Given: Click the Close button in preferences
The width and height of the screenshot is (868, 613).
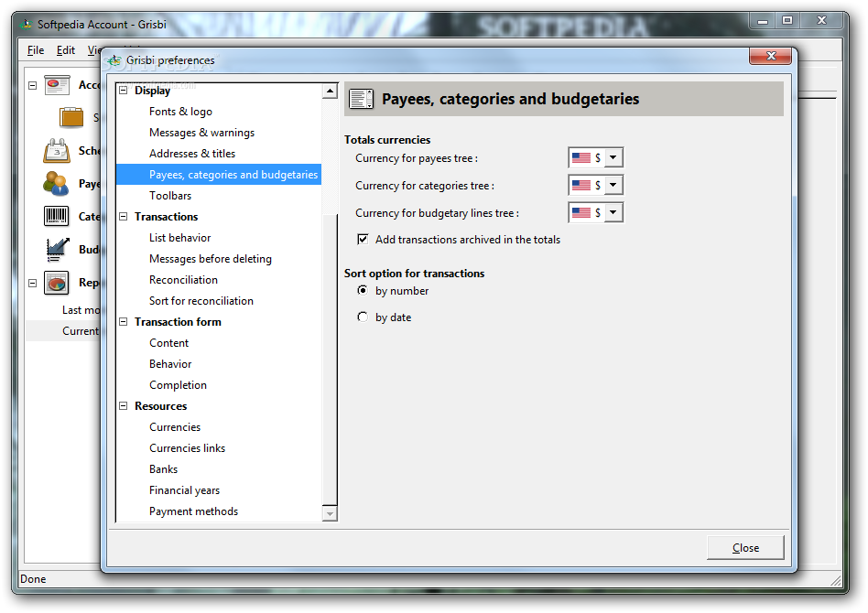Looking at the screenshot, I should 745,548.
